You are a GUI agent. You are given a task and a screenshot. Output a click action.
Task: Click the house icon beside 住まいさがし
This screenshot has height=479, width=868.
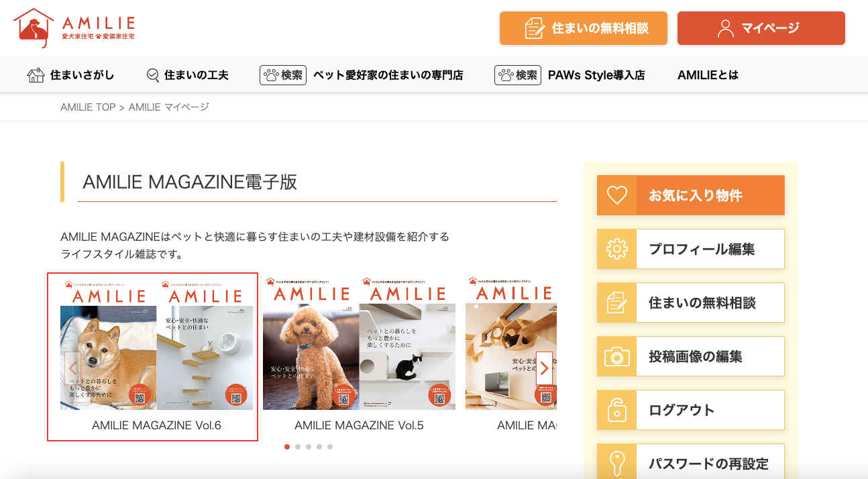(x=36, y=75)
